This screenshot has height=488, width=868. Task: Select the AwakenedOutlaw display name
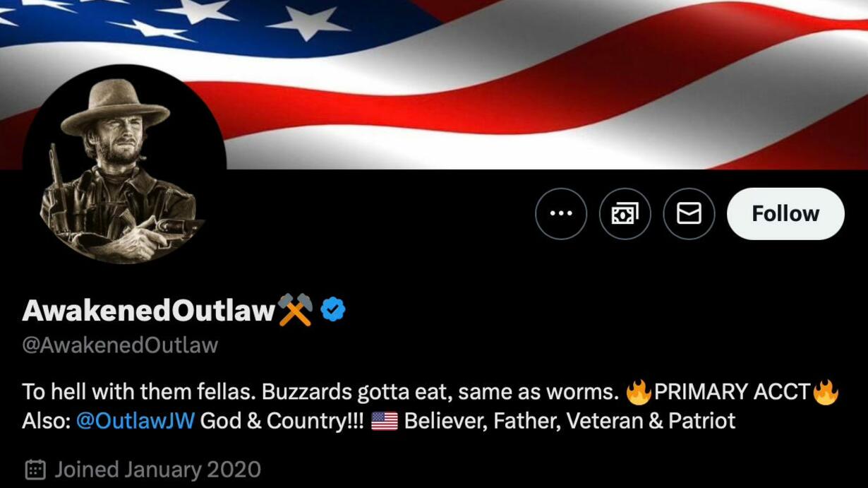(x=148, y=310)
